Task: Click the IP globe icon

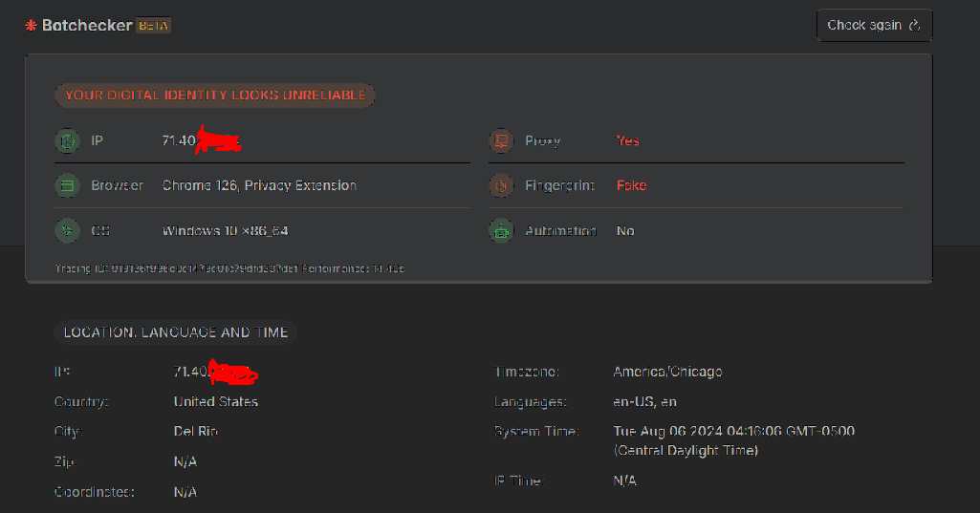Action: (67, 140)
